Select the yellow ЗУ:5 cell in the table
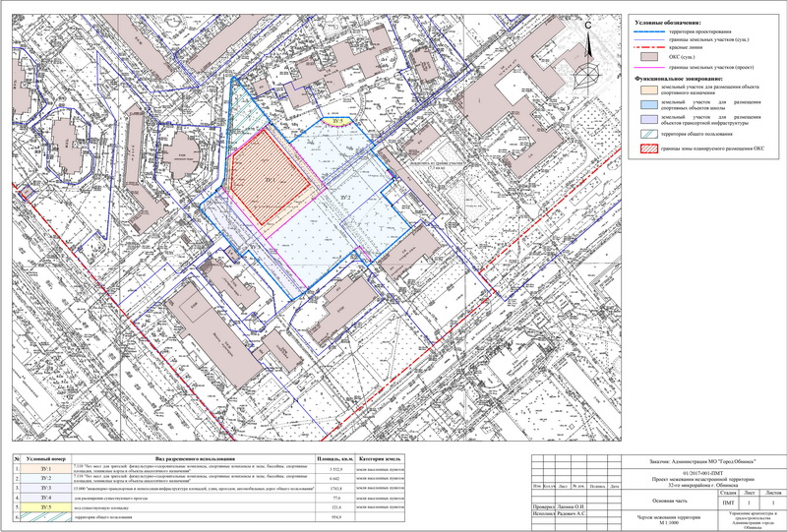 (x=46, y=507)
